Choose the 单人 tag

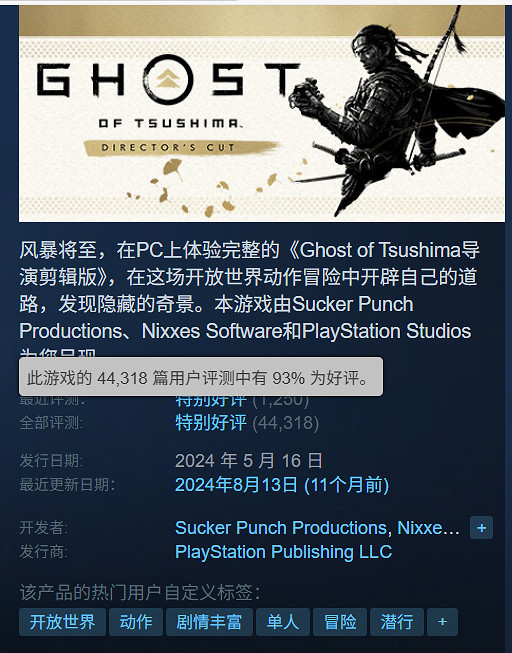point(283,622)
